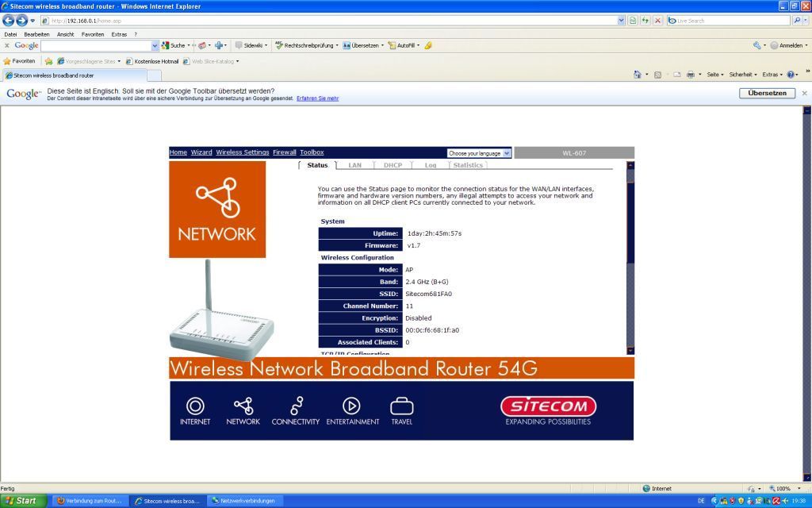
Task: Open the Wizard navigation link
Action: click(x=201, y=152)
